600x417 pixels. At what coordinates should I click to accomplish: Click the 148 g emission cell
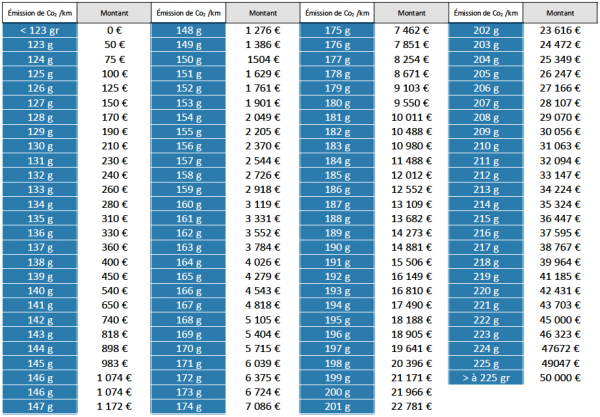pos(188,30)
